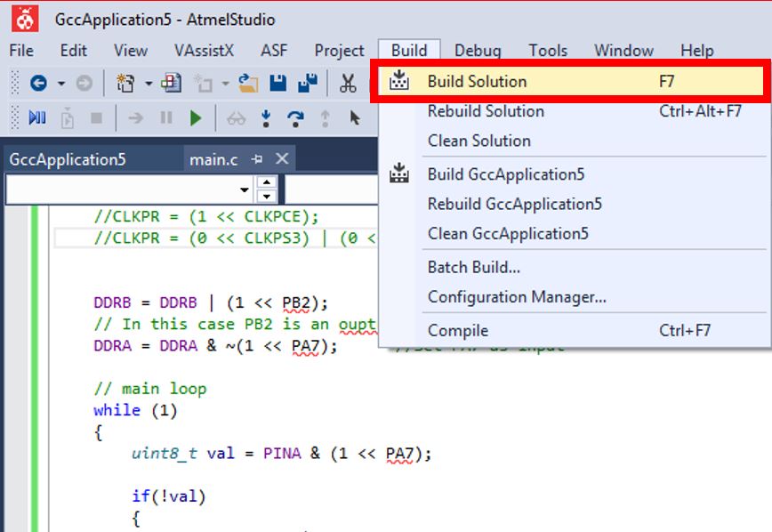772x532 pixels.
Task: Click the 'uint8_t val = PINA' code line
Action: coord(281,453)
